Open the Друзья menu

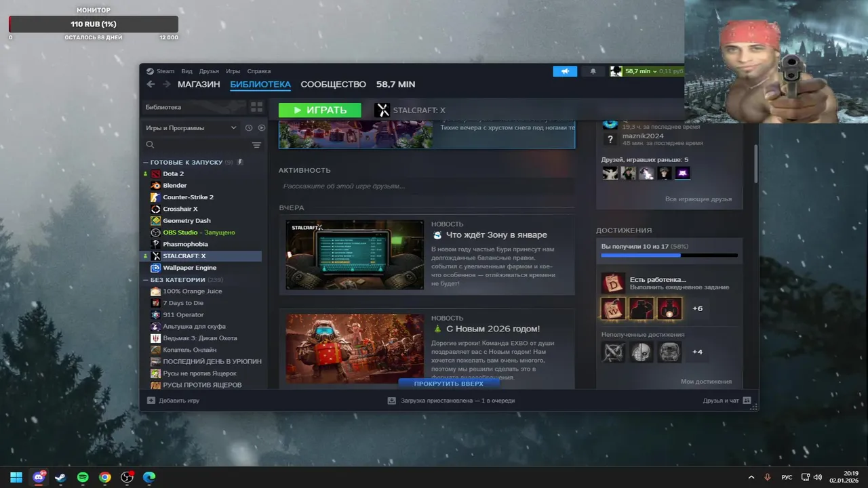click(x=209, y=71)
